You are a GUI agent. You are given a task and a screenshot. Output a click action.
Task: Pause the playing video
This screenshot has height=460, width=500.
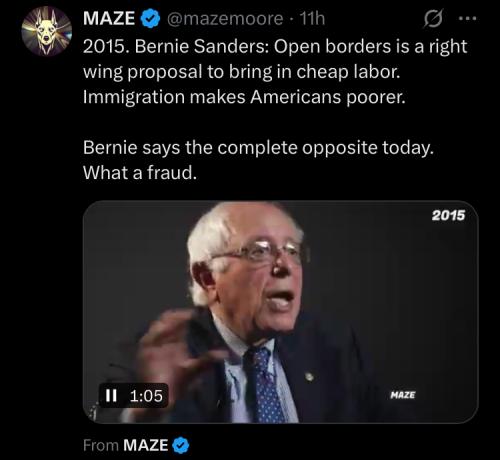point(111,396)
